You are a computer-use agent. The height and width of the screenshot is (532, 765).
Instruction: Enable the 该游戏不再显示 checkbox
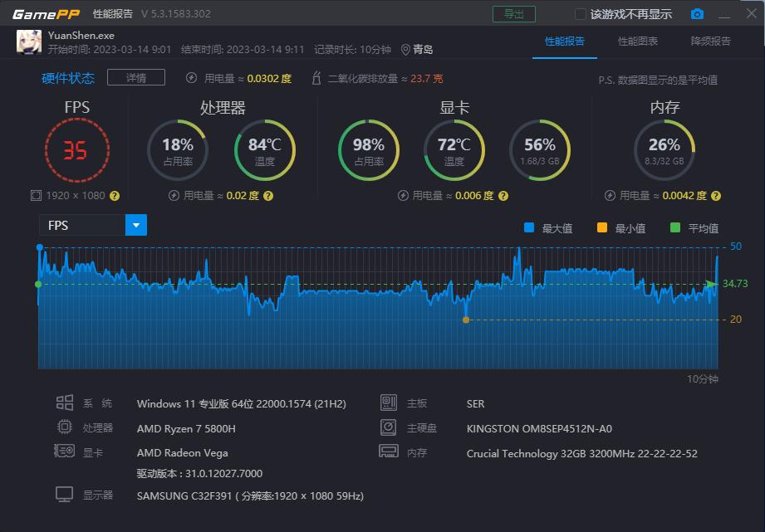[579, 13]
